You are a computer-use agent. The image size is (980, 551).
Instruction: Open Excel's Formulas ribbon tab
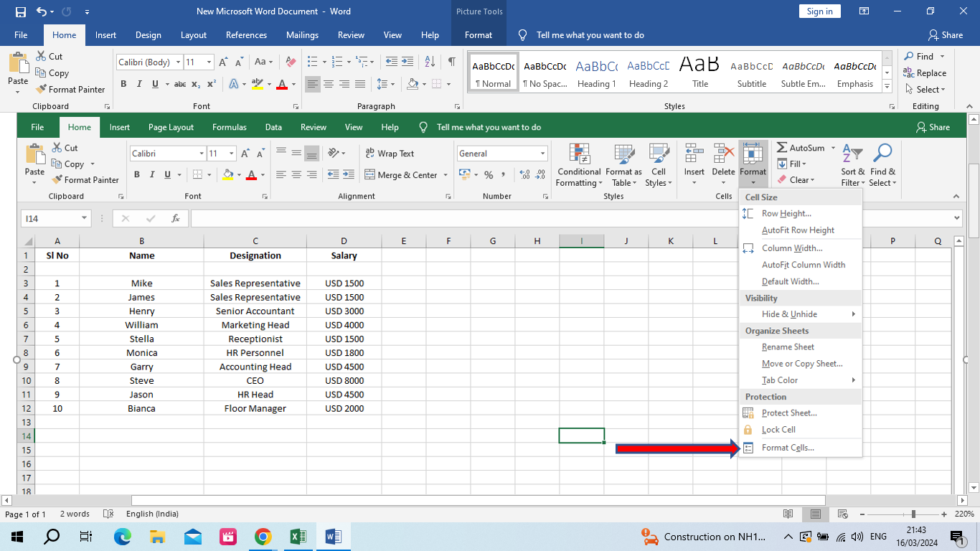click(230, 127)
